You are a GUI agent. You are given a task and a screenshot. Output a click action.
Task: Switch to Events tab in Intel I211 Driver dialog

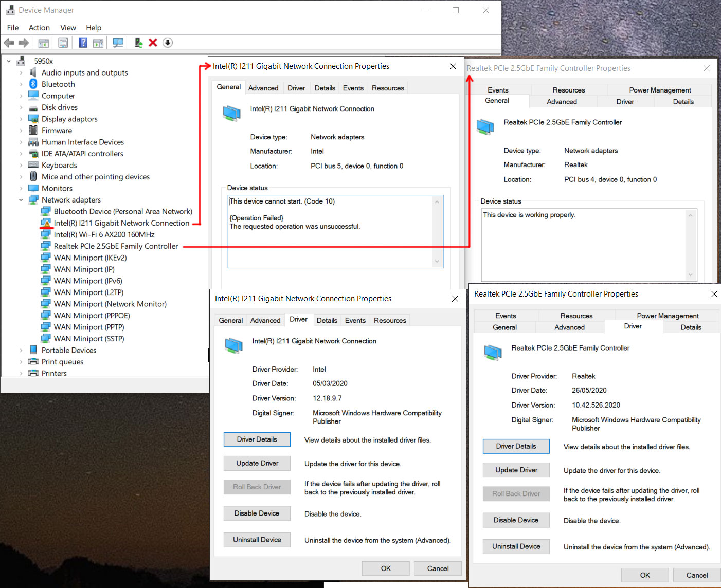(x=355, y=320)
